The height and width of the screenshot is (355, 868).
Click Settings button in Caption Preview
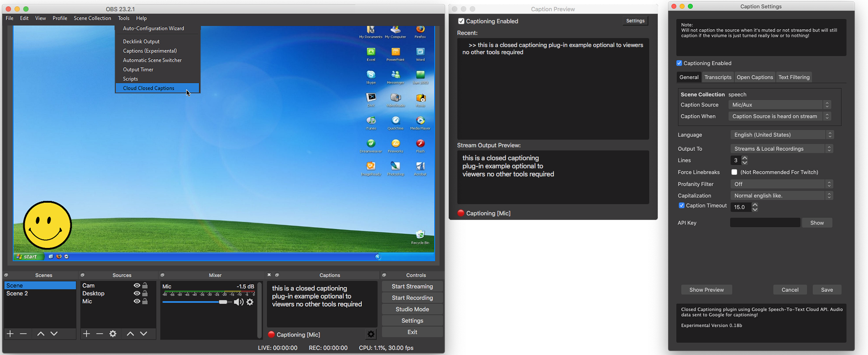point(635,21)
